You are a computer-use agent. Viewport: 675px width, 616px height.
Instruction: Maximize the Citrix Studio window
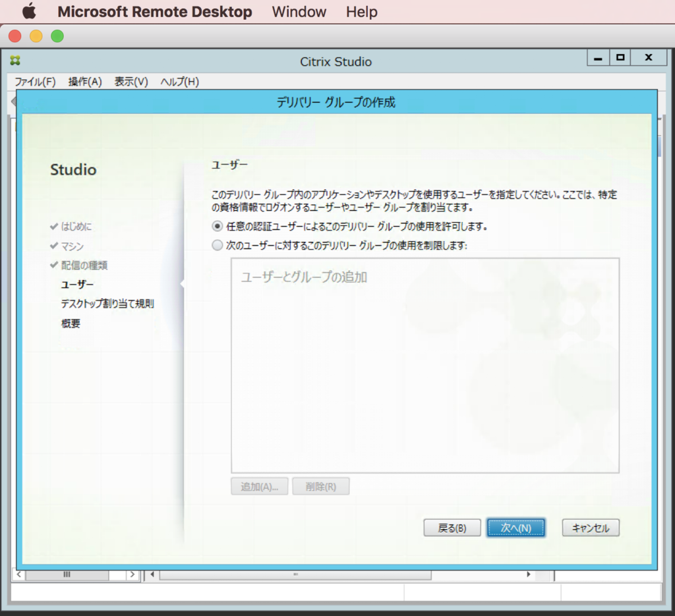[x=620, y=58]
